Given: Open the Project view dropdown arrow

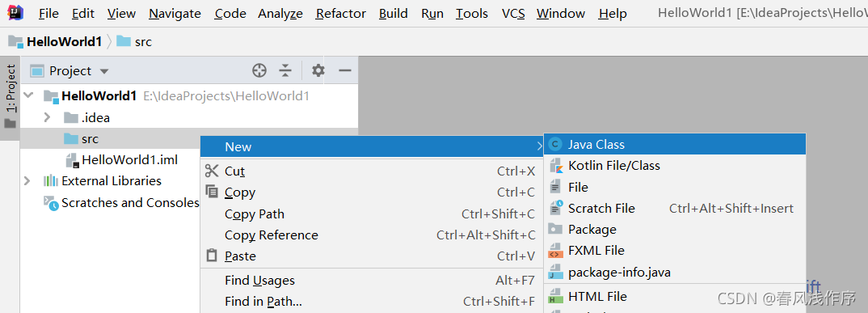Looking at the screenshot, I should coord(104,71).
